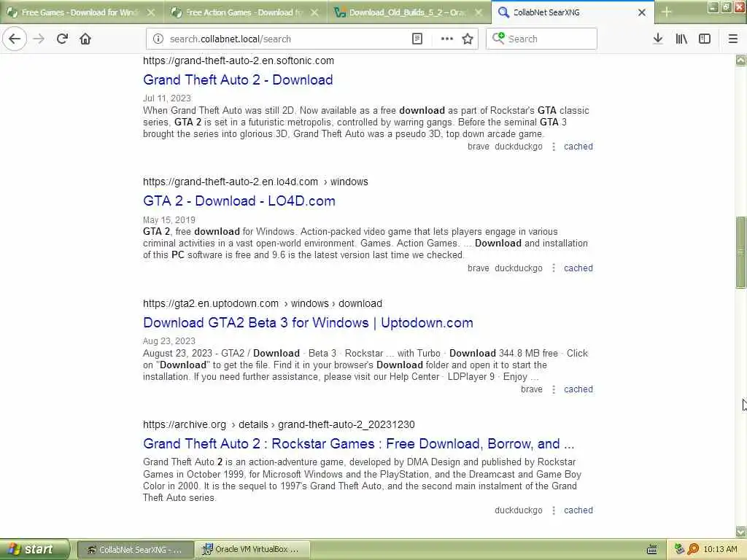747x560 pixels.
Task: Bookmark this page with the star icon
Action: pyautogui.click(x=468, y=39)
